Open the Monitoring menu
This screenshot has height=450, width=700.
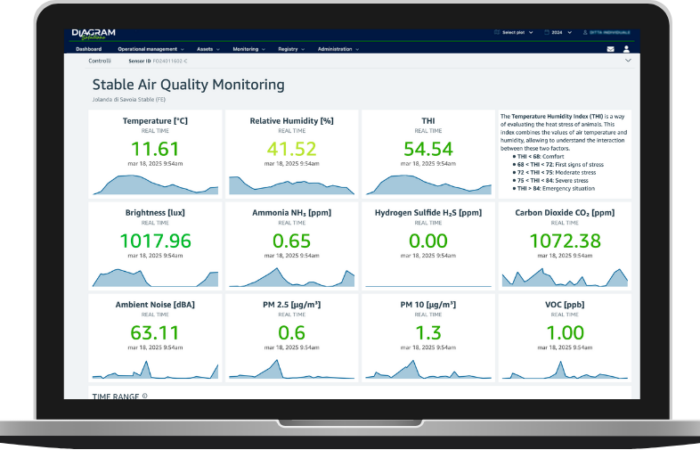tap(249, 49)
